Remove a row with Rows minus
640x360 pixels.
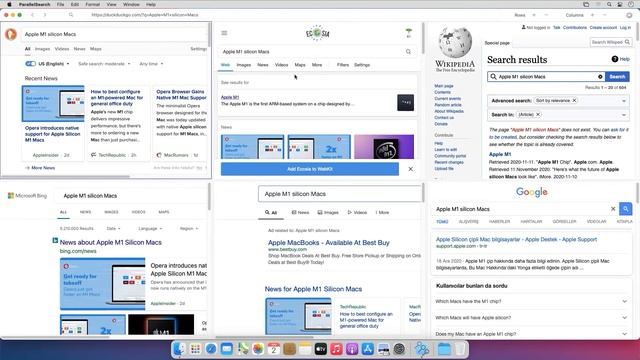tap(546, 15)
